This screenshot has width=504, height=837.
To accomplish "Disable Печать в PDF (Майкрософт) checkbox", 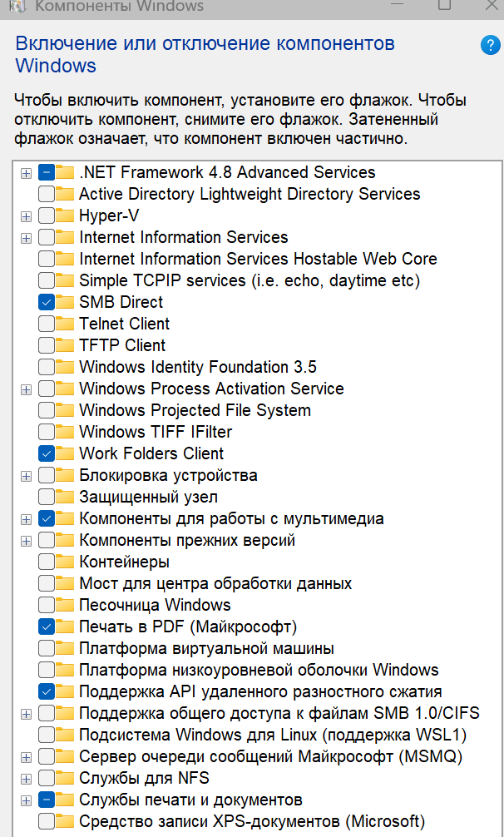I will click(47, 627).
